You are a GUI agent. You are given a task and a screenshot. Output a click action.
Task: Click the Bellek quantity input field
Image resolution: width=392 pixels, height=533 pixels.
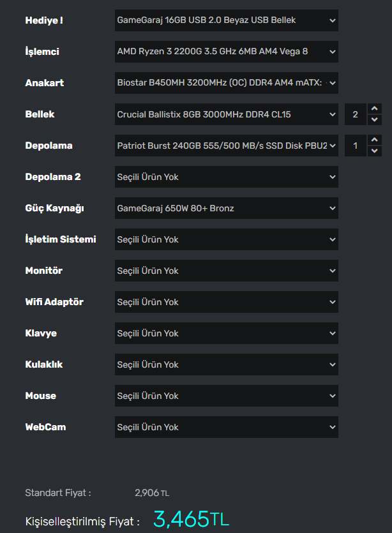click(356, 114)
